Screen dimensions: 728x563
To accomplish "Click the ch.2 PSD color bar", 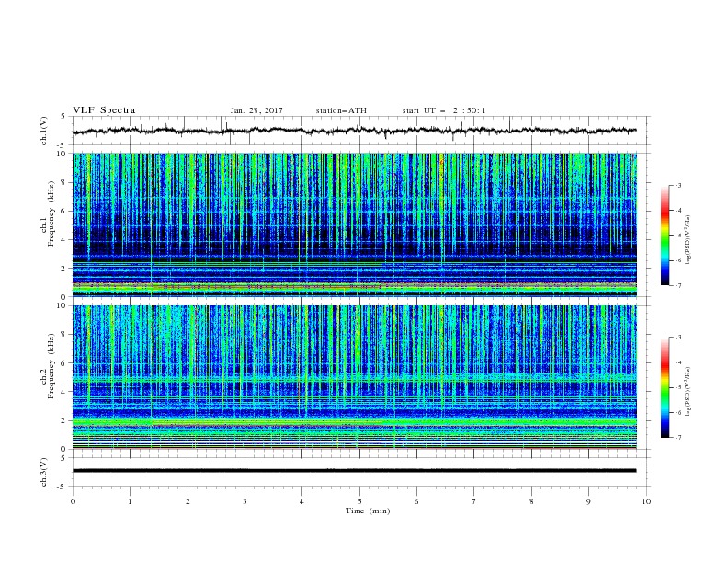I will [x=665, y=387].
